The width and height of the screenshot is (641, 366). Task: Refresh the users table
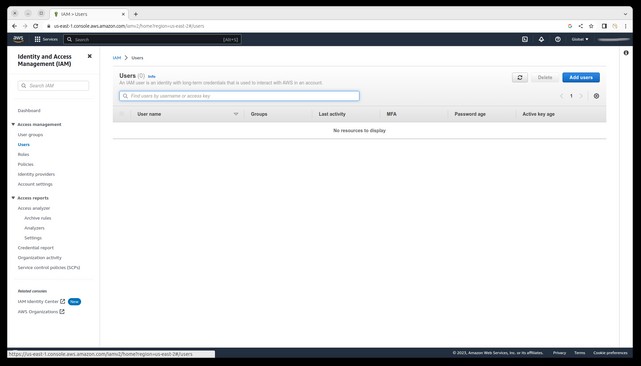tap(520, 77)
